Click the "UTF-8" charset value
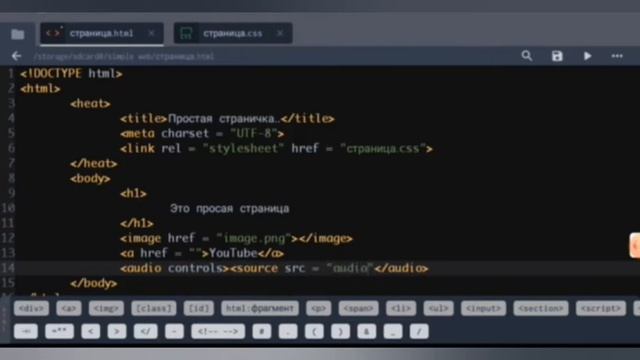 [253, 133]
